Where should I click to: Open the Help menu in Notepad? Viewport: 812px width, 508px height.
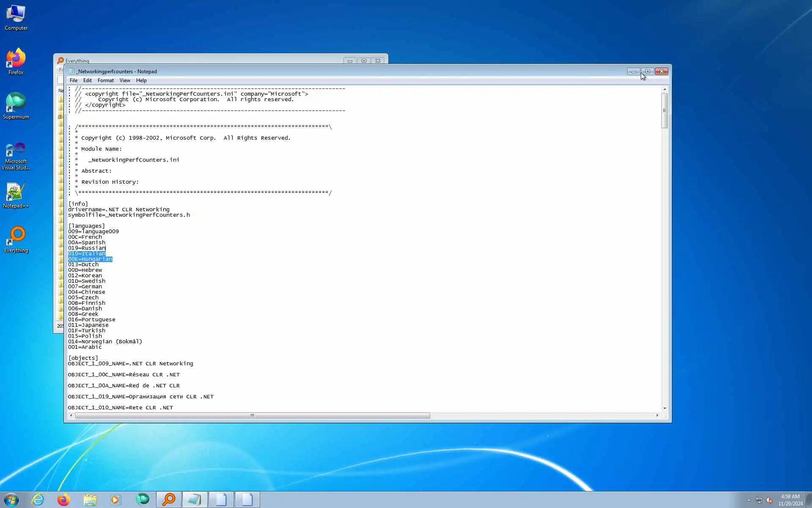(x=141, y=80)
